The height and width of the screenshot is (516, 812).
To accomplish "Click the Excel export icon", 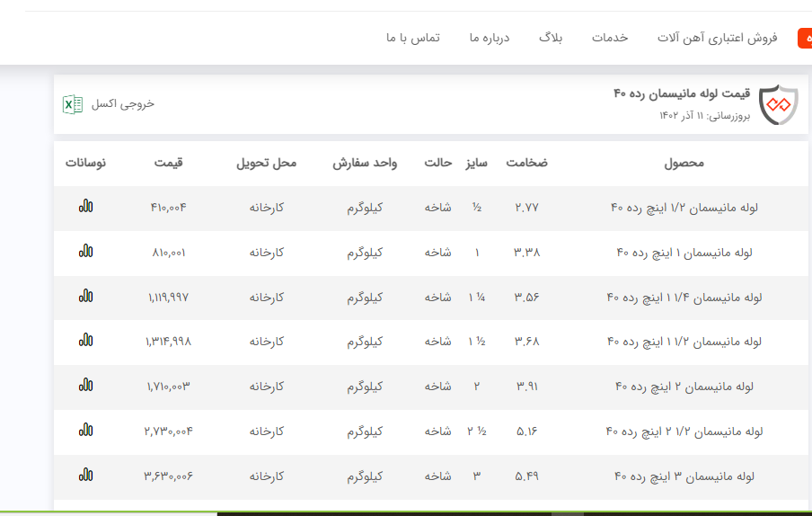I will tap(72, 104).
